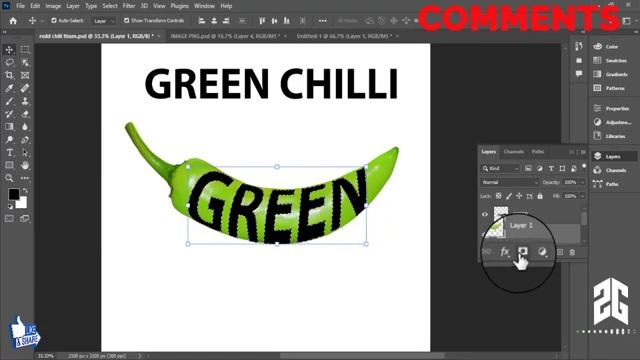Toggle layer filtering on/off switch
Screen dimensions: 640x360
[x=584, y=167]
